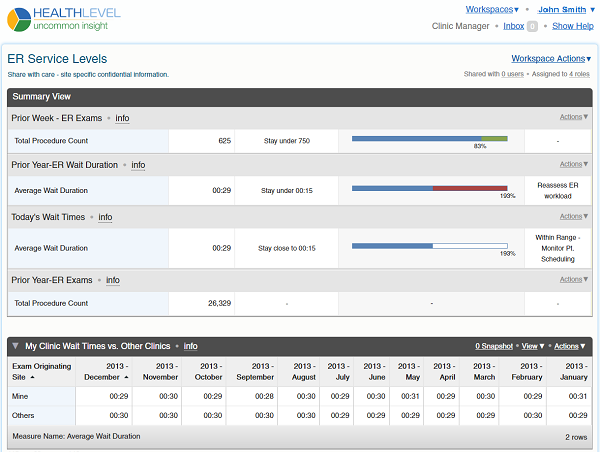Open the Inbox link
This screenshot has width=600, height=452.
[513, 26]
